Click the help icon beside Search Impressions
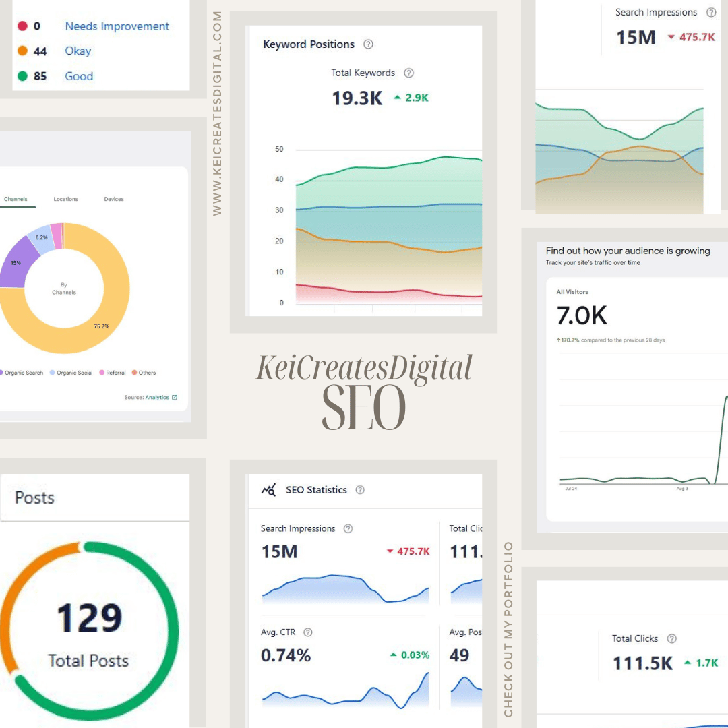 click(x=348, y=529)
